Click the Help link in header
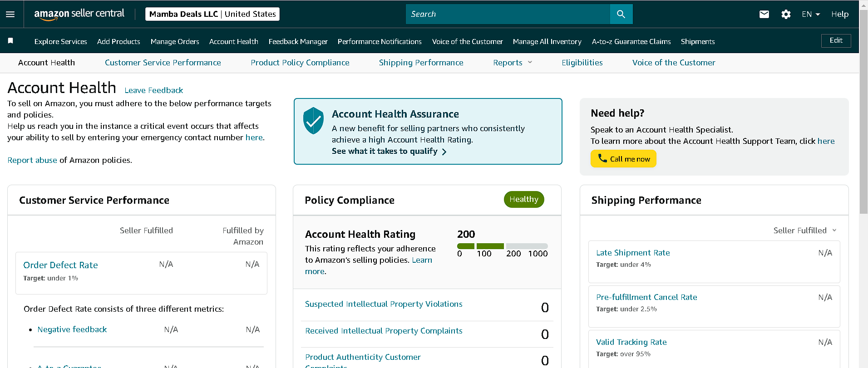 (840, 14)
